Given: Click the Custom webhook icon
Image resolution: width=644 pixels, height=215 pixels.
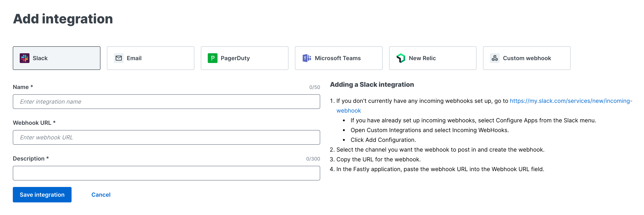Looking at the screenshot, I should (495, 58).
